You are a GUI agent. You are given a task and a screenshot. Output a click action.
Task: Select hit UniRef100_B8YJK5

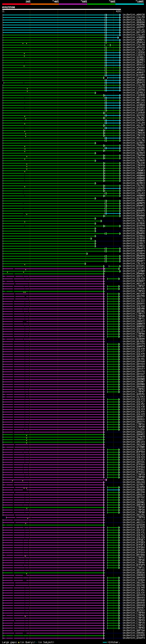(x=134, y=32)
